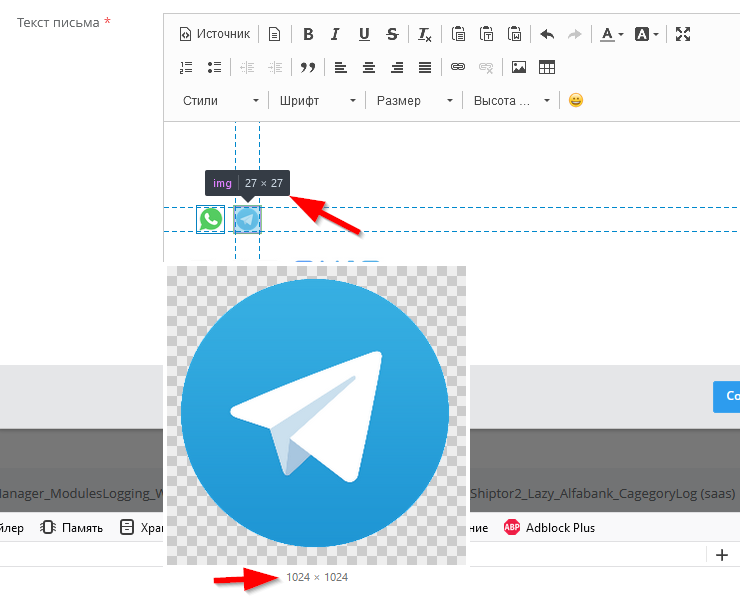Toggle italic text formatting
Viewport: 740px width, 601px height.
point(336,34)
